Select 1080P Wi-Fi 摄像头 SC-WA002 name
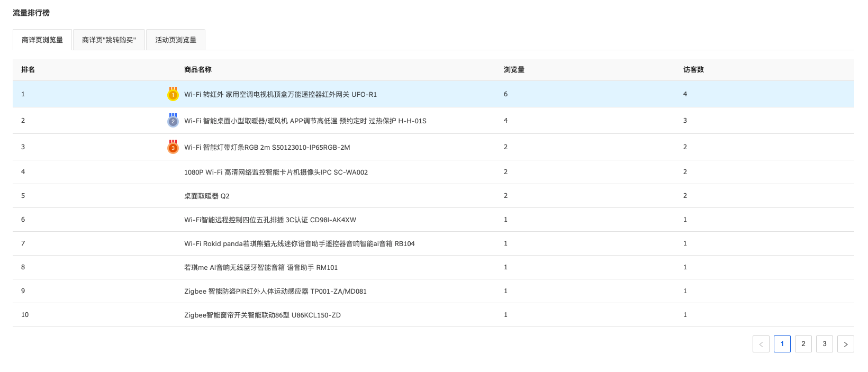This screenshot has width=868, height=372. 276,172
